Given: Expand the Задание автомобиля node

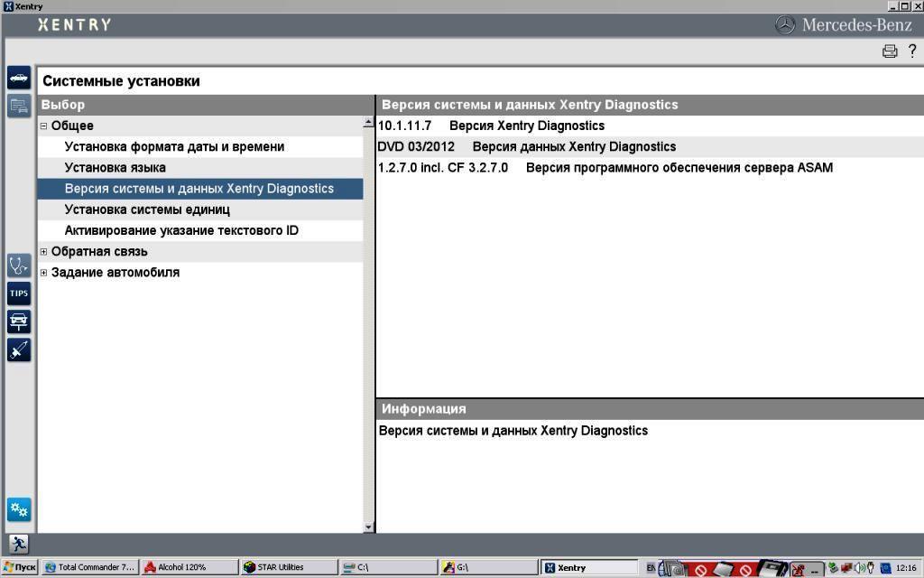Looking at the screenshot, I should pyautogui.click(x=43, y=273).
